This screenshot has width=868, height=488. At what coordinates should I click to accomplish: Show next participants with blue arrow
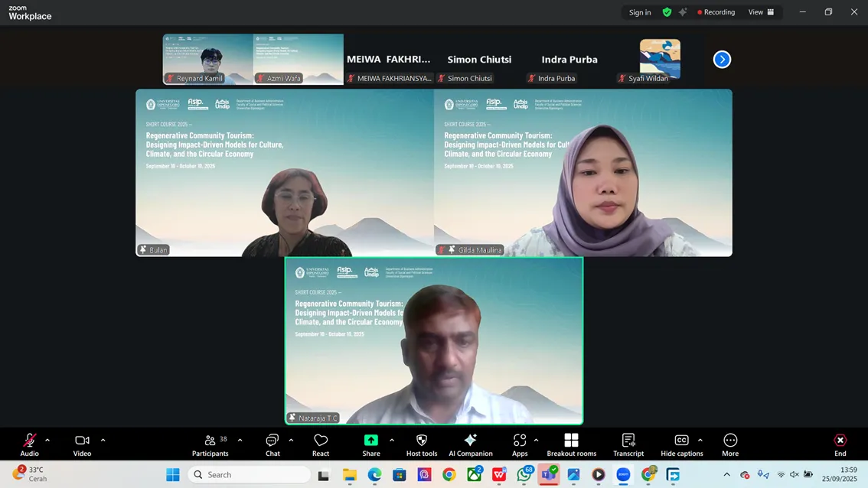pyautogui.click(x=722, y=60)
